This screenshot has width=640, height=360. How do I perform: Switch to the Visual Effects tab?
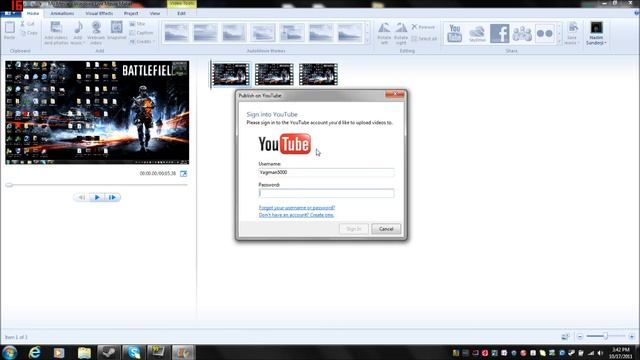click(99, 13)
